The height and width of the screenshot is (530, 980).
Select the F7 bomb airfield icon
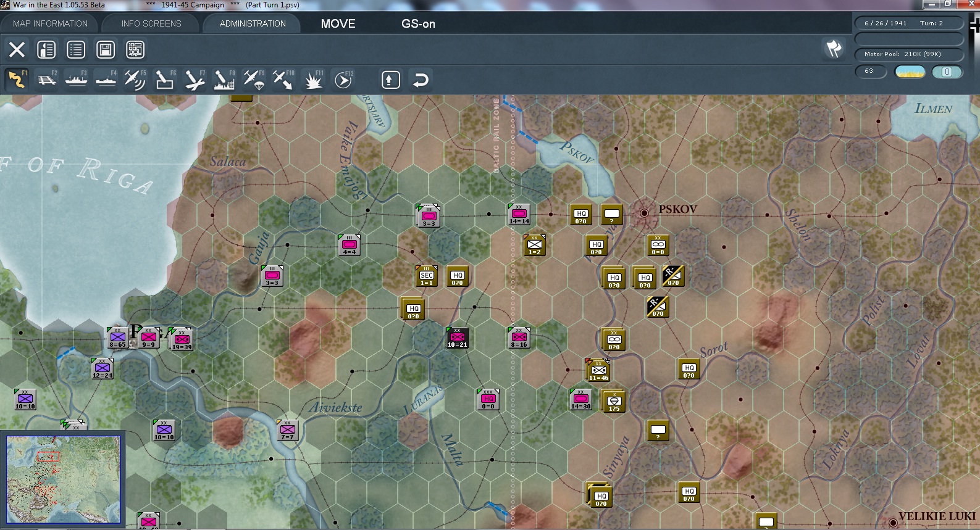[x=195, y=80]
